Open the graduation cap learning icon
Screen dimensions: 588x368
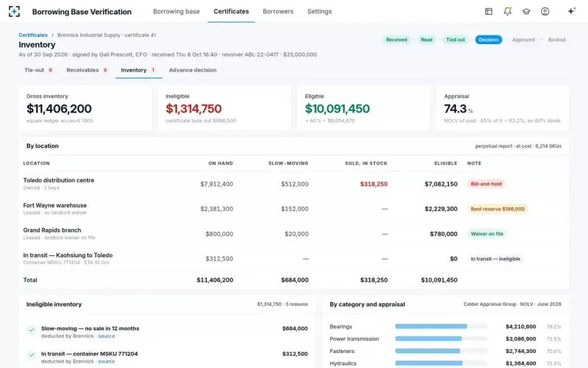tap(526, 11)
